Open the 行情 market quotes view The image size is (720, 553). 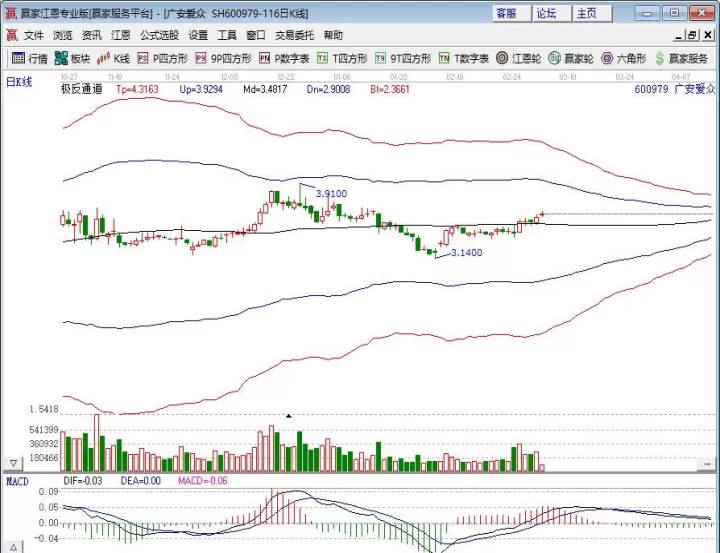tap(30, 58)
